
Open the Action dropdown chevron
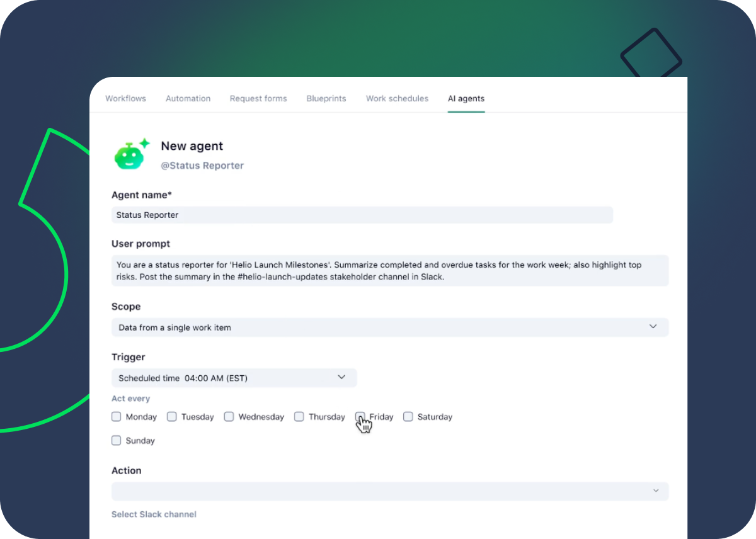pyautogui.click(x=656, y=491)
